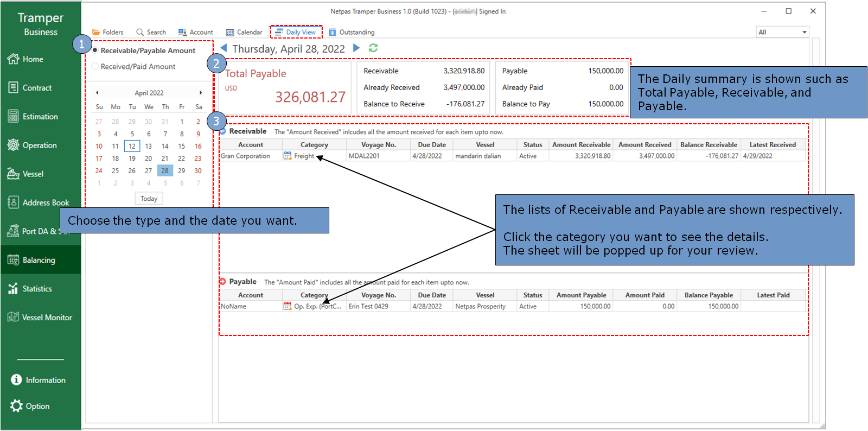Open Op. Exp. category sheet icon
Image resolution: width=868 pixels, height=431 pixels.
[x=288, y=306]
